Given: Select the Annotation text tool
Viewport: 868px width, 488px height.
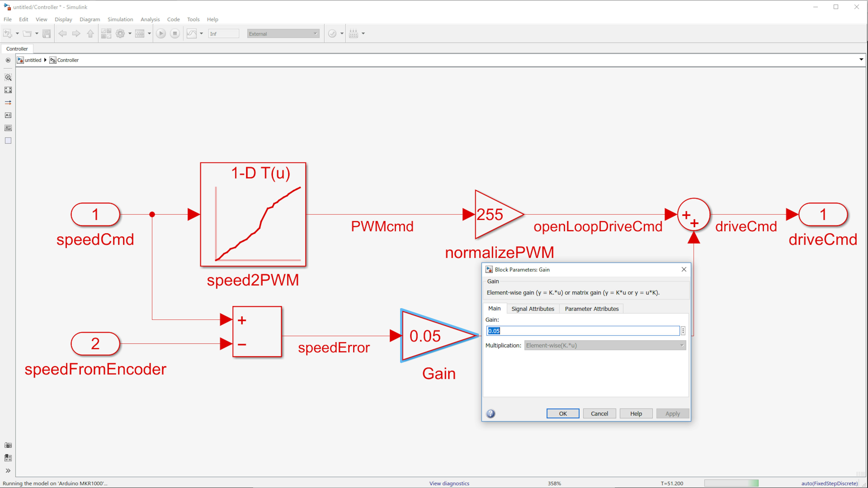Looking at the screenshot, I should click(8, 115).
